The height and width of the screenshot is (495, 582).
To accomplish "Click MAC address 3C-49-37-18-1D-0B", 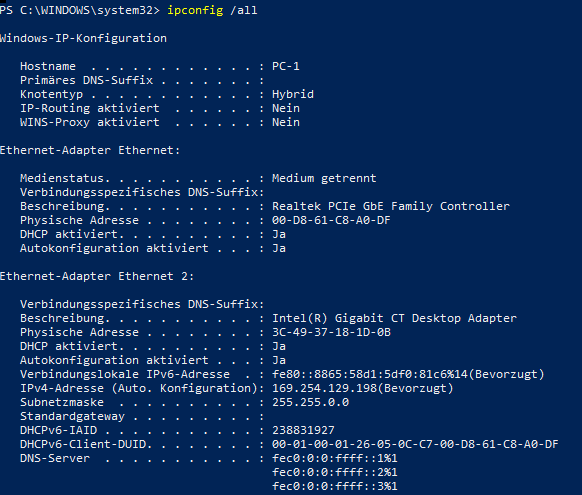I will coord(331,332).
